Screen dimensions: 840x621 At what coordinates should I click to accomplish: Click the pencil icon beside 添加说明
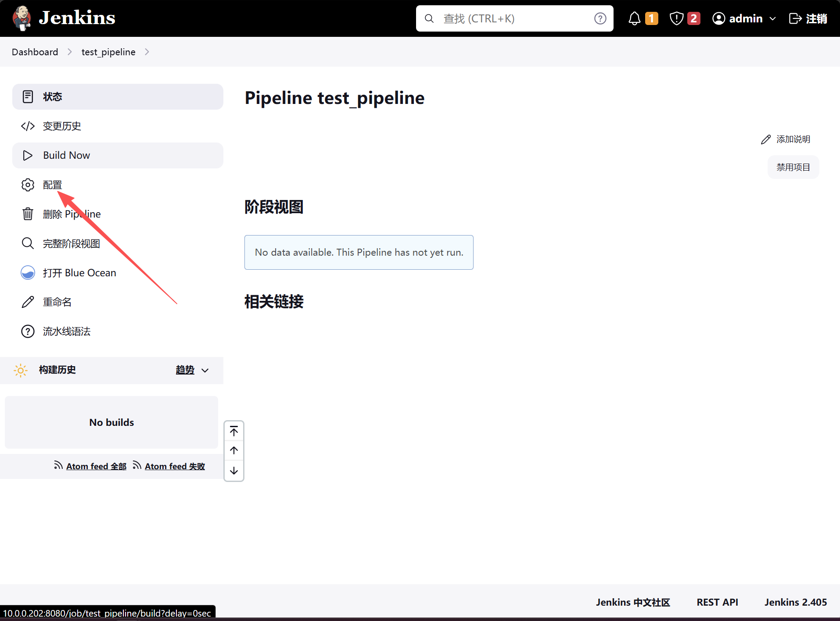(766, 139)
